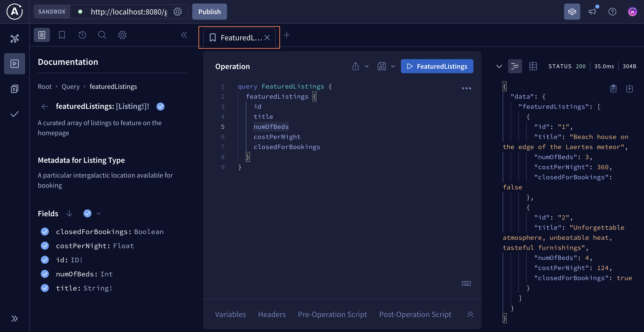Open the schema search icon

coord(102,35)
